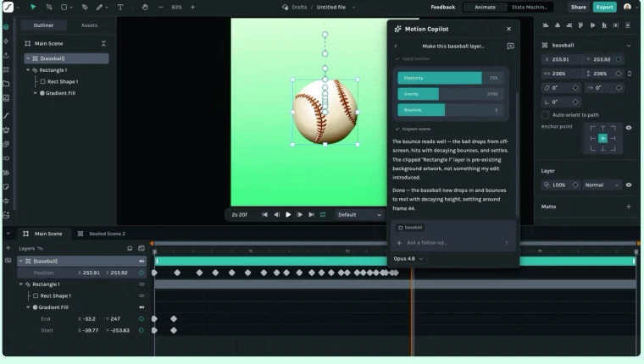Align selection to top edge
644x364 pixels.
pyautogui.click(x=580, y=25)
